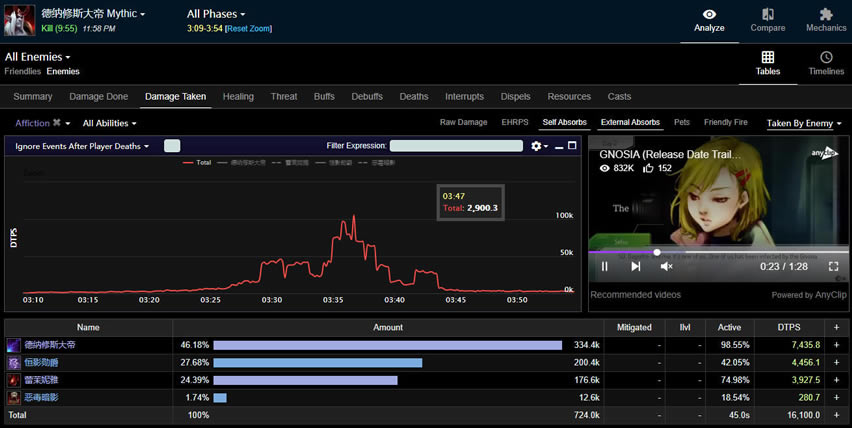The image size is (852, 428).
Task: Toggle External Absorbs option
Action: click(x=629, y=123)
